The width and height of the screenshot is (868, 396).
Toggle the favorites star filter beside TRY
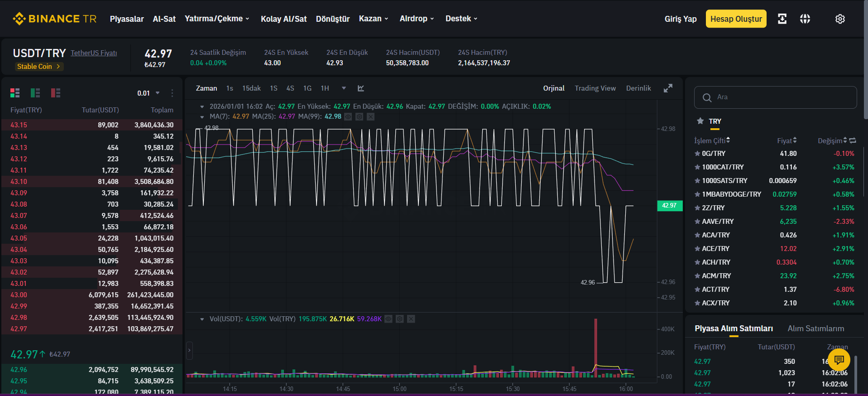click(700, 121)
